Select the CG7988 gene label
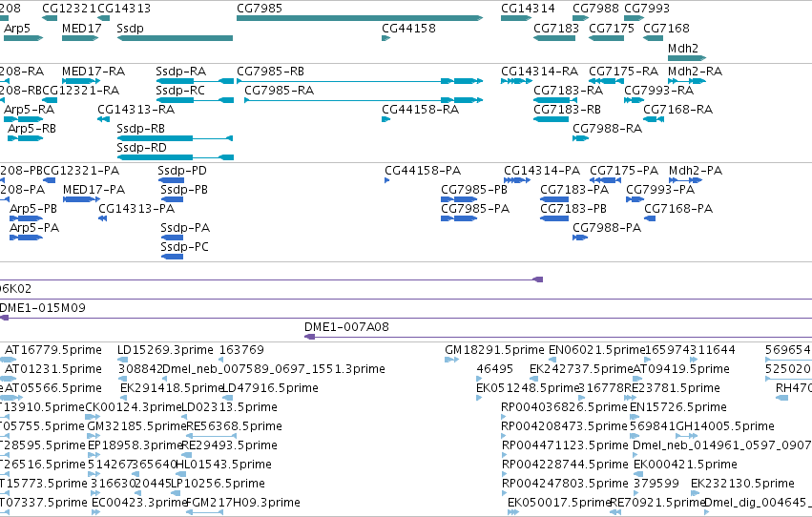812x517 pixels. click(x=595, y=9)
